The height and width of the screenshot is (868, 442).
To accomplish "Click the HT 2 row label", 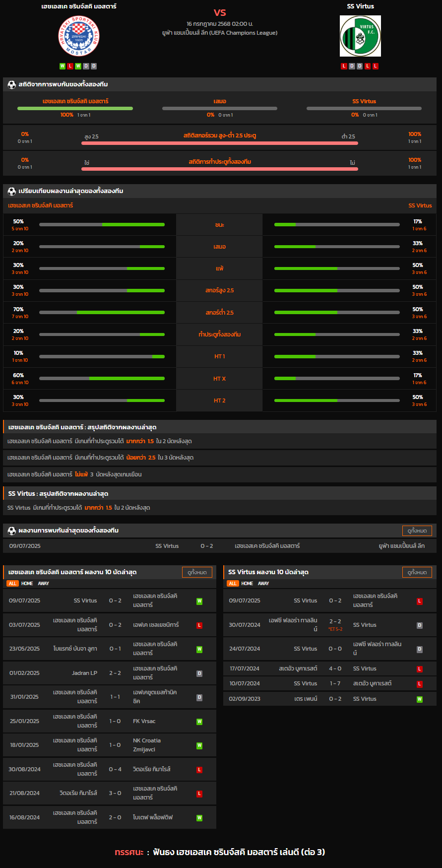I will pos(220,401).
